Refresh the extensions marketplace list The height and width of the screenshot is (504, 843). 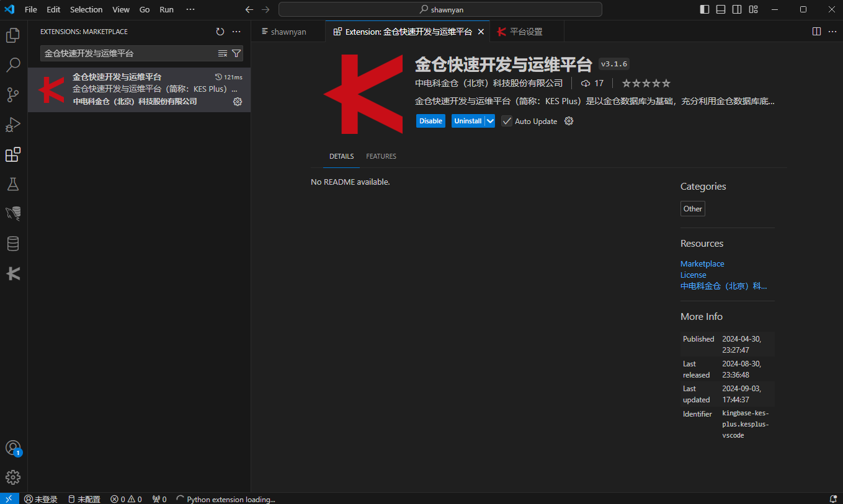pos(220,31)
